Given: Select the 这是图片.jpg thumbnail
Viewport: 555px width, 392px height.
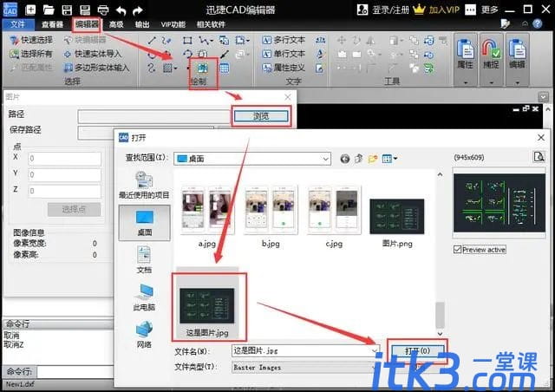Looking at the screenshot, I should 207,305.
